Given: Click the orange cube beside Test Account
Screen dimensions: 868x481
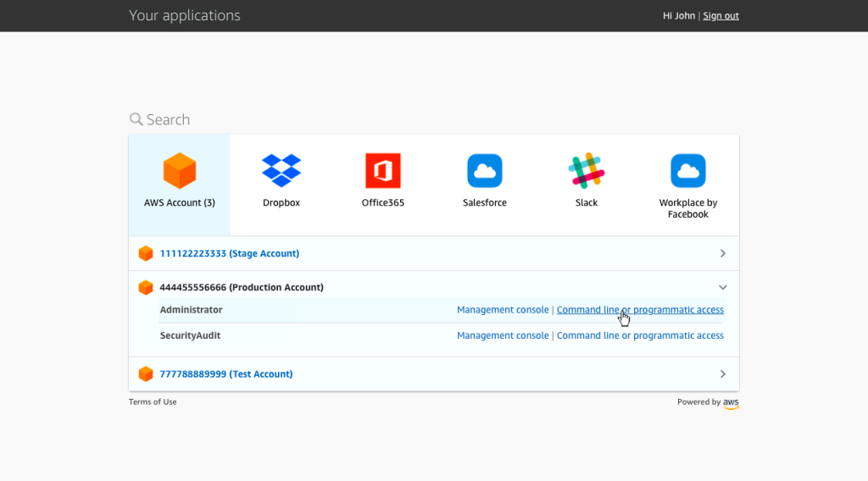Looking at the screenshot, I should pos(146,373).
